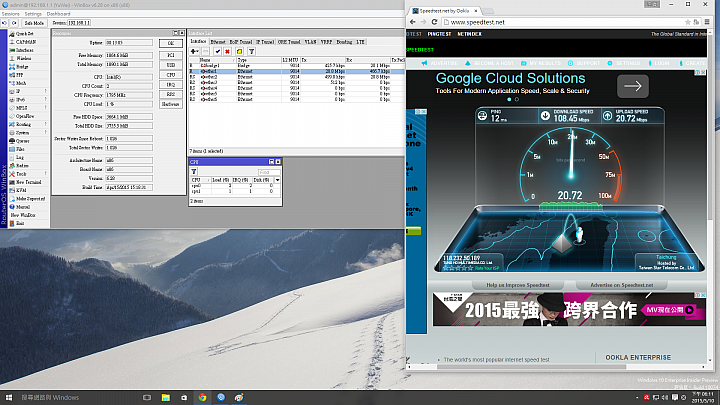Open MY RESULTS on Speedtest
This screenshot has width=720, height=405.
pos(540,63)
